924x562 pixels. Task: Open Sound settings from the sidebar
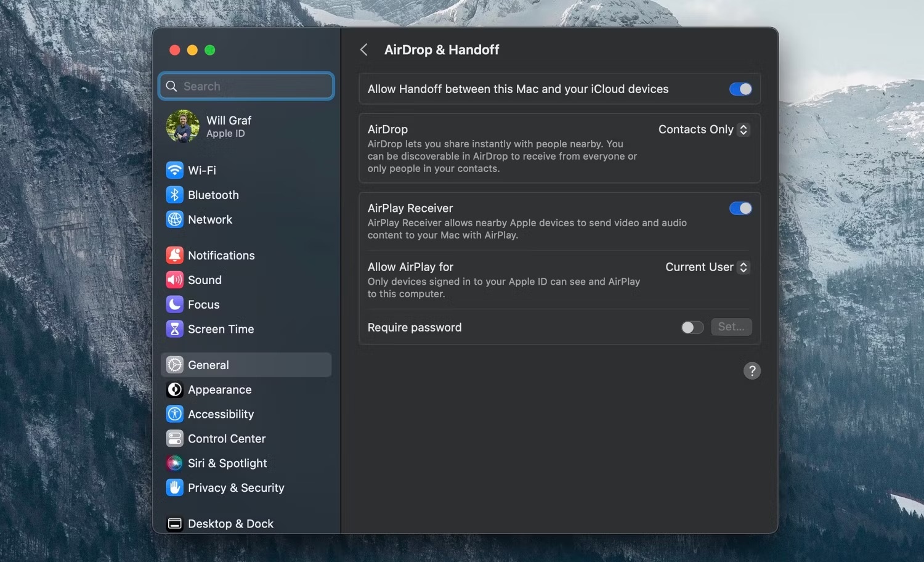tap(205, 280)
